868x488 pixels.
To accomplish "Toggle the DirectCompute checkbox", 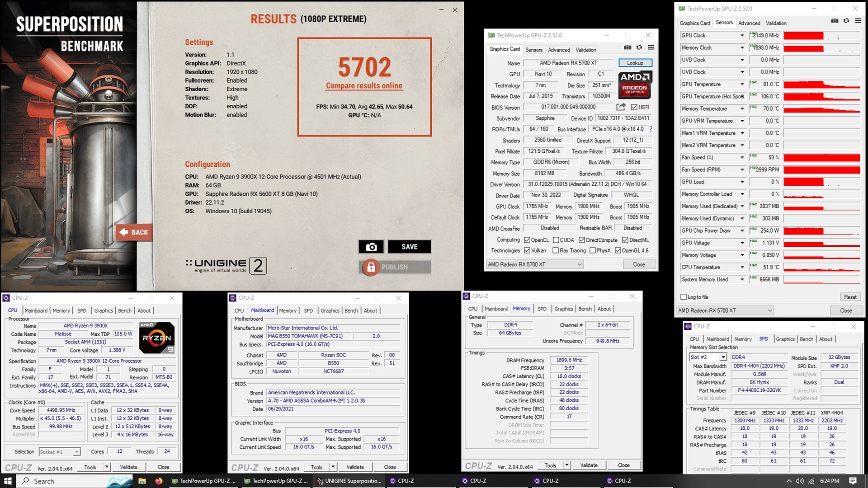I will click(x=582, y=240).
